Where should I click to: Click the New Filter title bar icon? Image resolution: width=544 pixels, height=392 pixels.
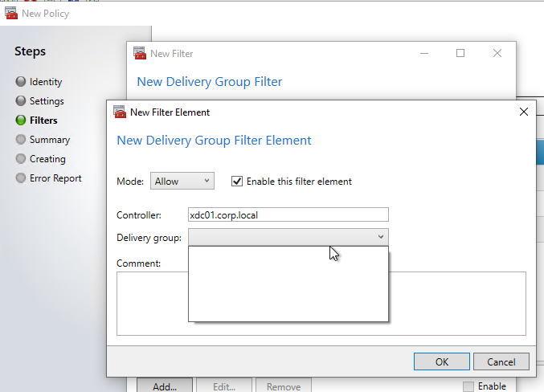pos(140,54)
